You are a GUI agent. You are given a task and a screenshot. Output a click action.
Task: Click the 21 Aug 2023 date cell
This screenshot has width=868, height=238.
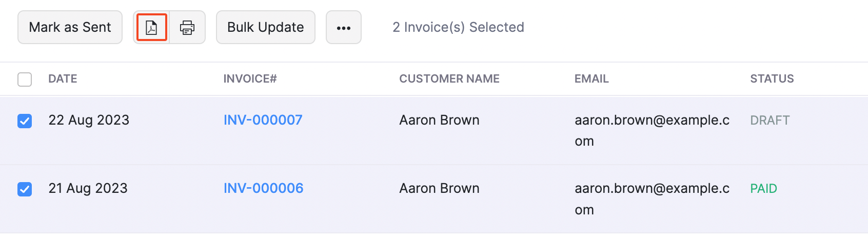(x=88, y=188)
